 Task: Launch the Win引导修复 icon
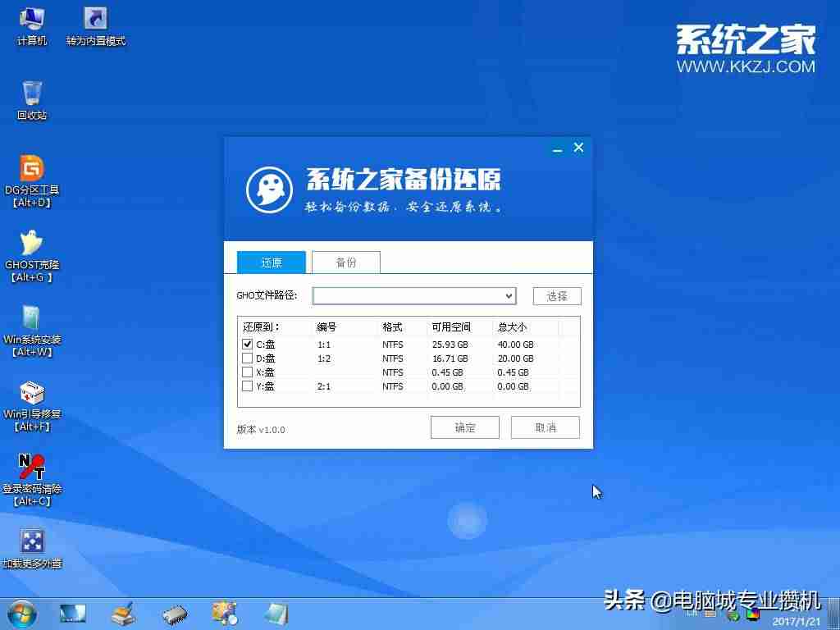click(32, 406)
